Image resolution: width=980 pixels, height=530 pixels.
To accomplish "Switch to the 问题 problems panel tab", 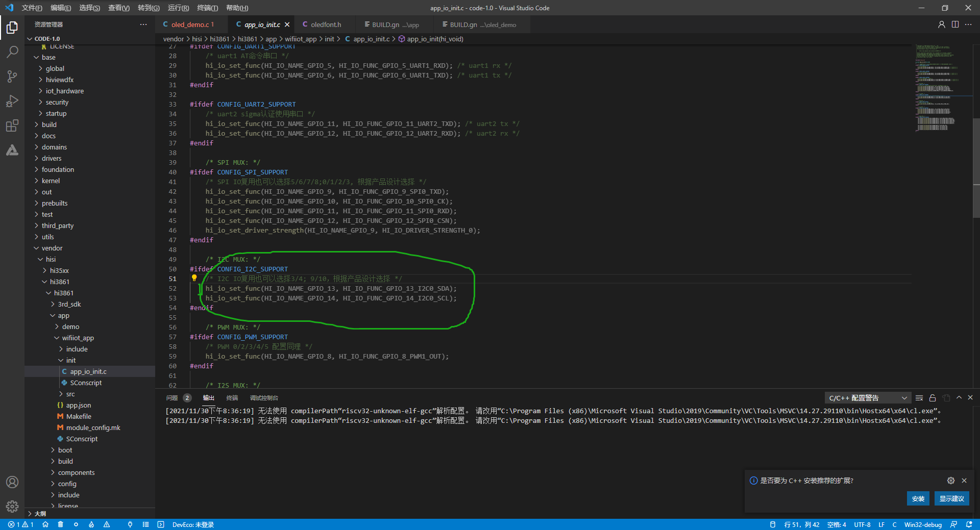I will 178,398.
